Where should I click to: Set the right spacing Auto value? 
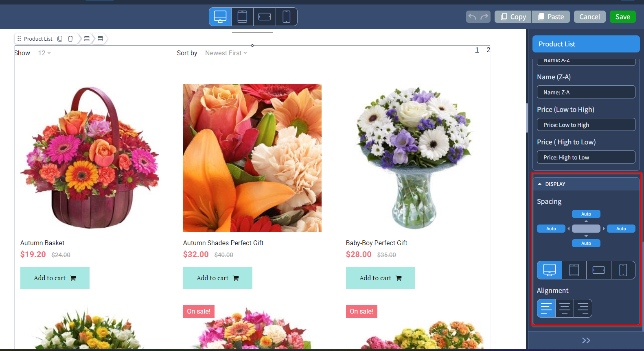tap(621, 229)
